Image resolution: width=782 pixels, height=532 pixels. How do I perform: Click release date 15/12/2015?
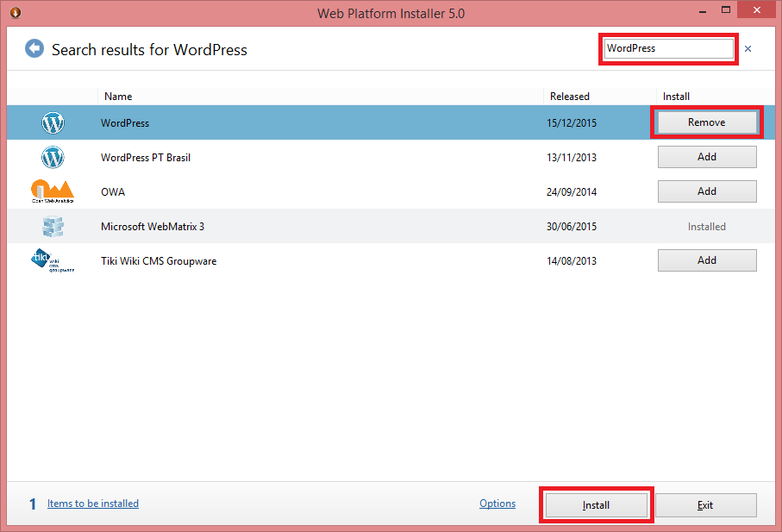pyautogui.click(x=572, y=123)
